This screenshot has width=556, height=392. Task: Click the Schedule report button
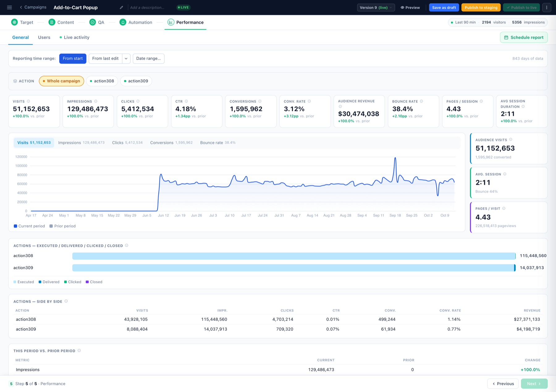click(524, 37)
